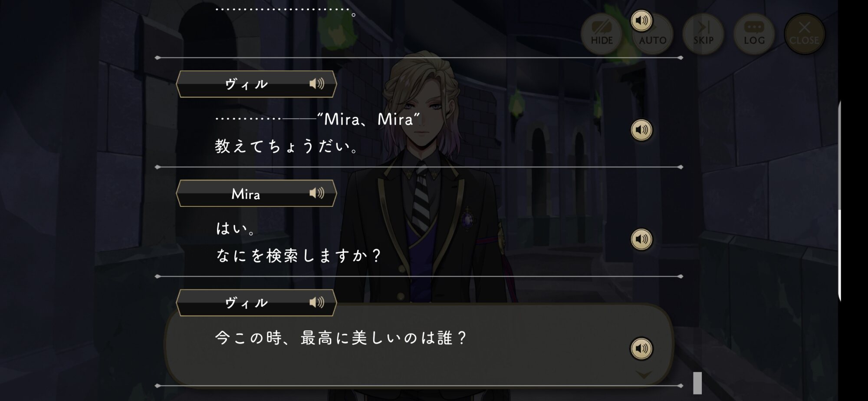This screenshot has height=401, width=868.
Task: Play voice for 今この時 line
Action: 641,348
